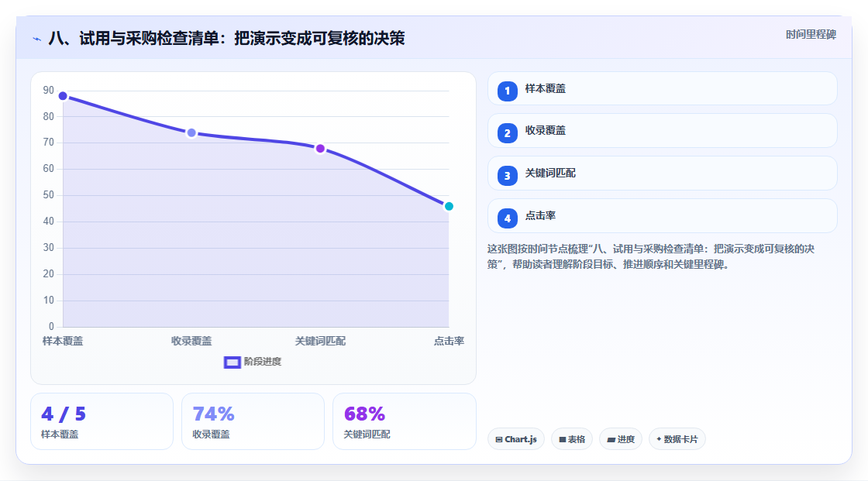The height and width of the screenshot is (481, 868).
Task: Click the y-axis value 90
Action: [49, 90]
